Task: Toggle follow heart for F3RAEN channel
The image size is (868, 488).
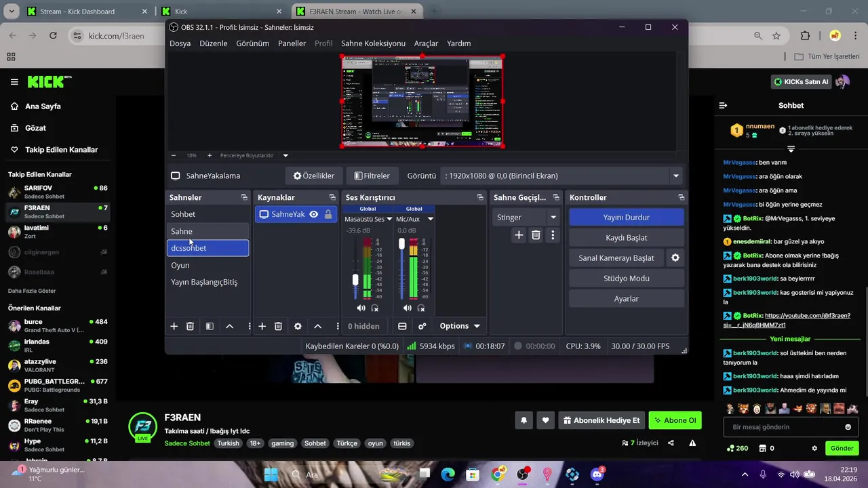Action: tap(545, 420)
